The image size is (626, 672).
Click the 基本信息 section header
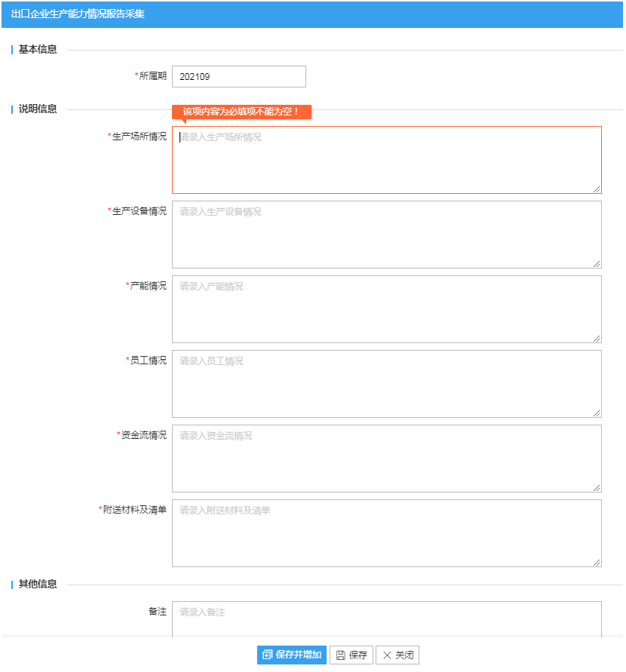pyautogui.click(x=38, y=49)
